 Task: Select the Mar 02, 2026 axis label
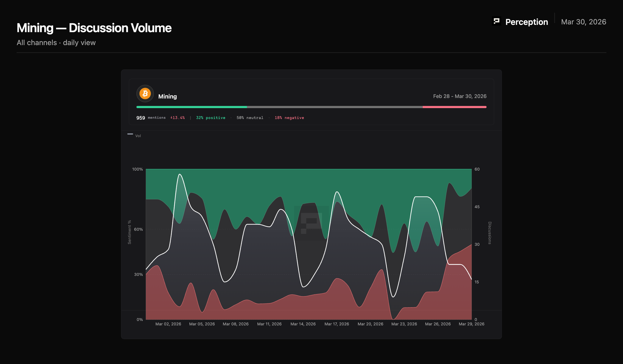coord(168,324)
